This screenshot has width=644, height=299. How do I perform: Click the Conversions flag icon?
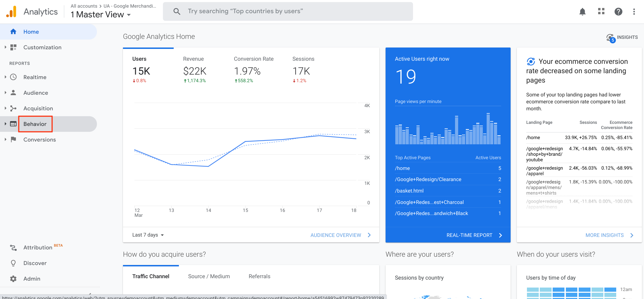[x=13, y=139]
